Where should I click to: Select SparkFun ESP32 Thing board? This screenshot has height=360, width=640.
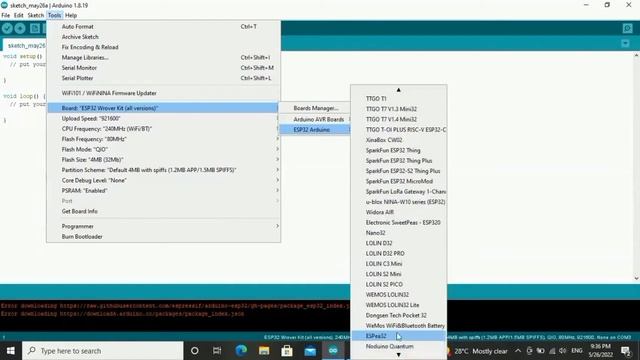coord(398,150)
